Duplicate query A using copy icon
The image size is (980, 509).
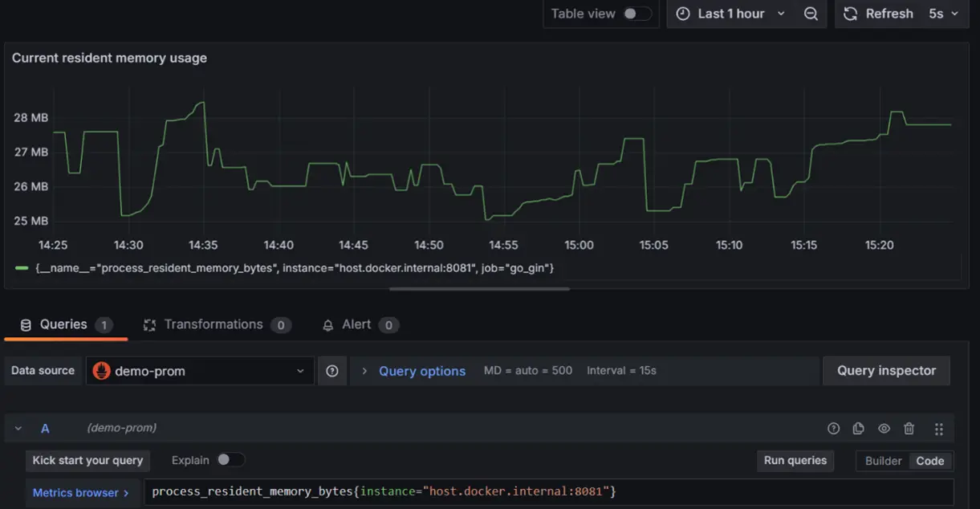pos(858,428)
